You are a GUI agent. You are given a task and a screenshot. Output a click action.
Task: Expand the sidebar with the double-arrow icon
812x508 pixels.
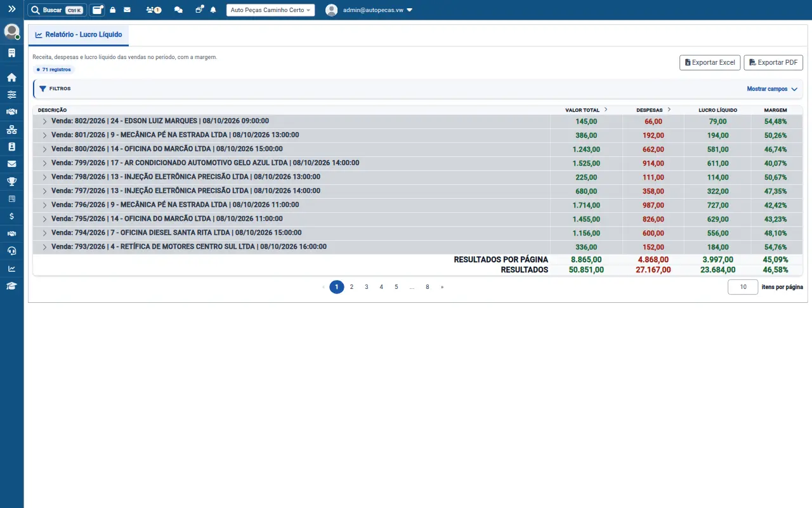pos(11,10)
